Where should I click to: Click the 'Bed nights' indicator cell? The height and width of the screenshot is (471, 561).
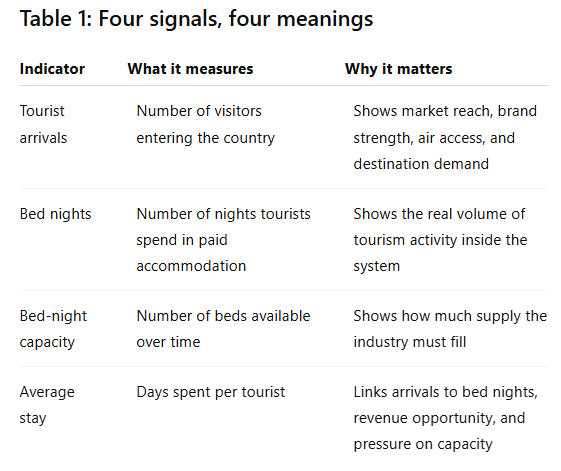pos(55,214)
